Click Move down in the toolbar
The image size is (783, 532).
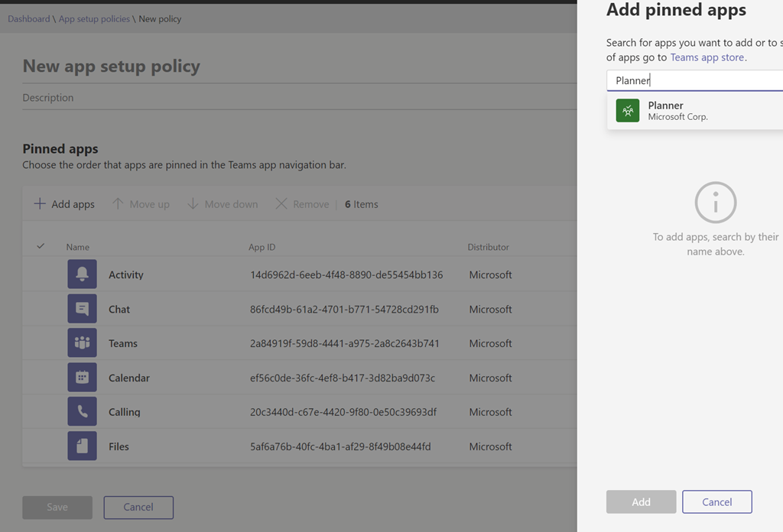(x=223, y=204)
